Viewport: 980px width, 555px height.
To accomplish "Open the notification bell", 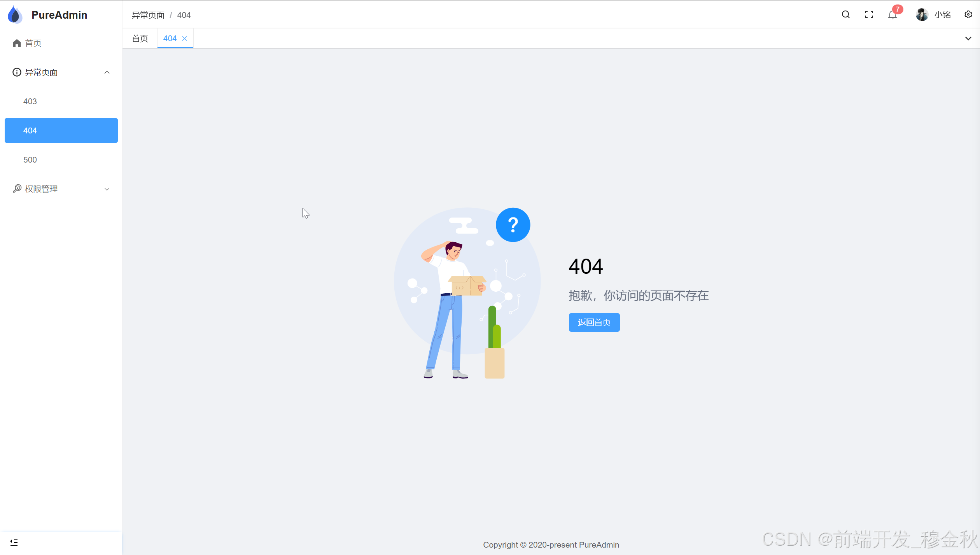I will click(x=892, y=15).
